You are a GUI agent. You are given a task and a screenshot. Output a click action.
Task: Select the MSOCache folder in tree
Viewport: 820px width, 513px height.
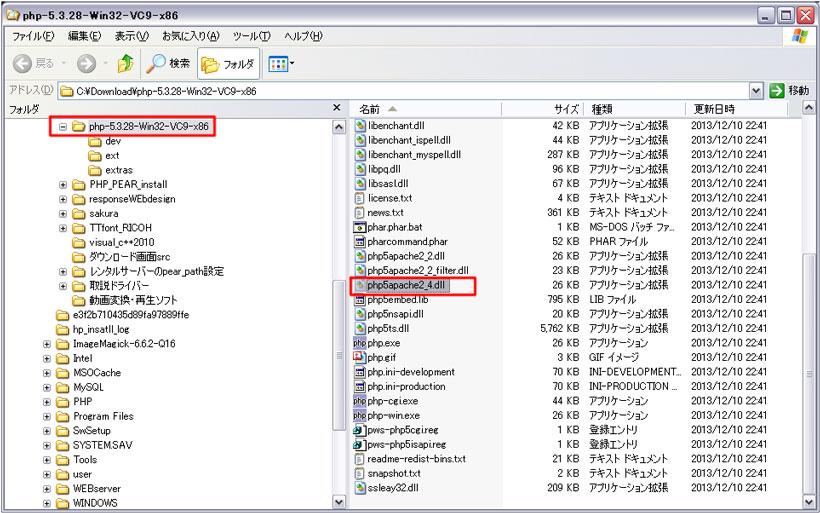[x=88, y=373]
